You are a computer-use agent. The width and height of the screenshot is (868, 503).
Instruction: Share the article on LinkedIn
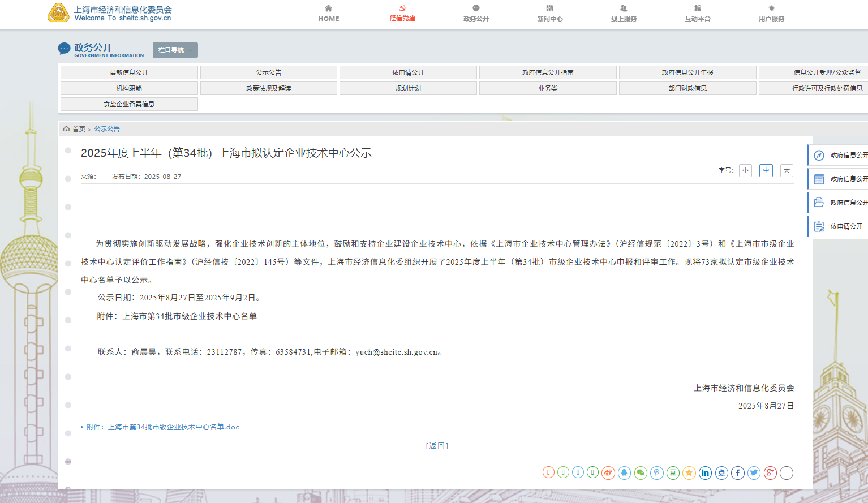705,473
